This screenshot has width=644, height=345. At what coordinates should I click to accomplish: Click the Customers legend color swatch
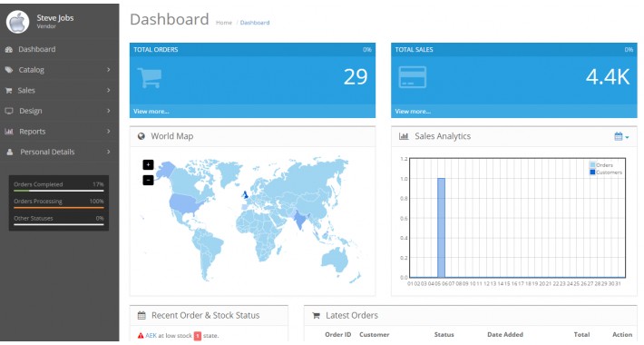click(592, 172)
